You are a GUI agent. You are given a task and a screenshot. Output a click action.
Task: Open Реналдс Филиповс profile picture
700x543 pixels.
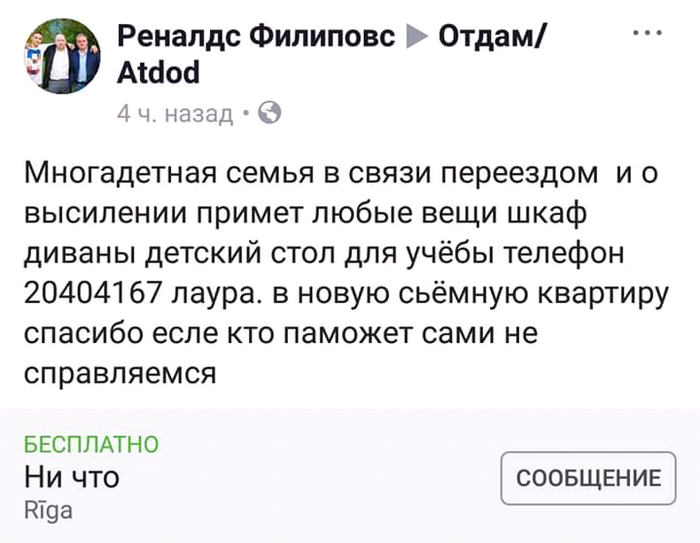pyautogui.click(x=62, y=61)
